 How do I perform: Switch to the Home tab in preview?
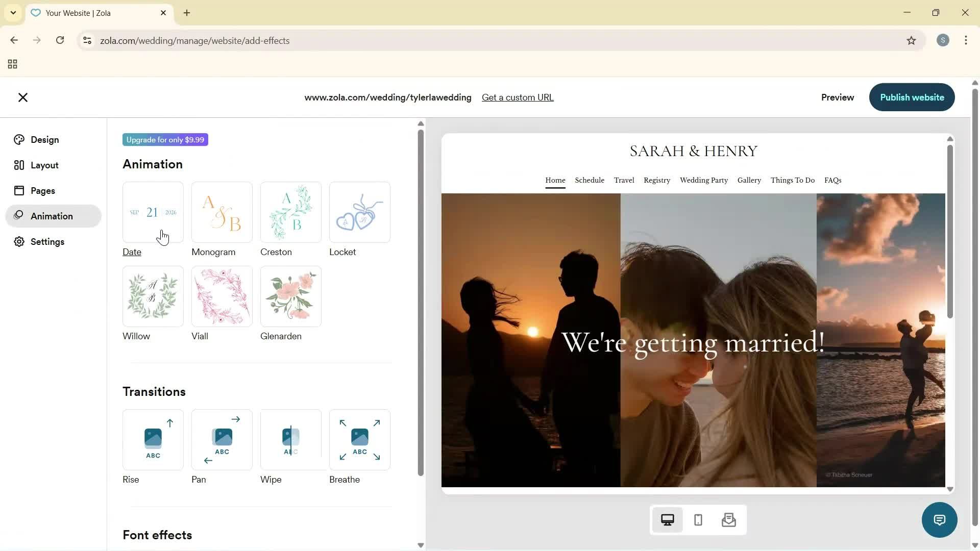(x=555, y=180)
